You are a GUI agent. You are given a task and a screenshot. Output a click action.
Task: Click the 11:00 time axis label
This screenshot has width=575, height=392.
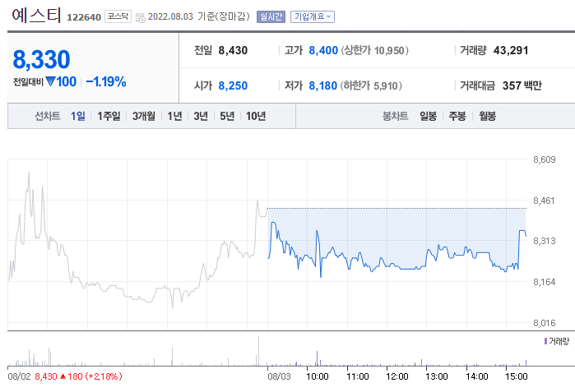coord(358,376)
